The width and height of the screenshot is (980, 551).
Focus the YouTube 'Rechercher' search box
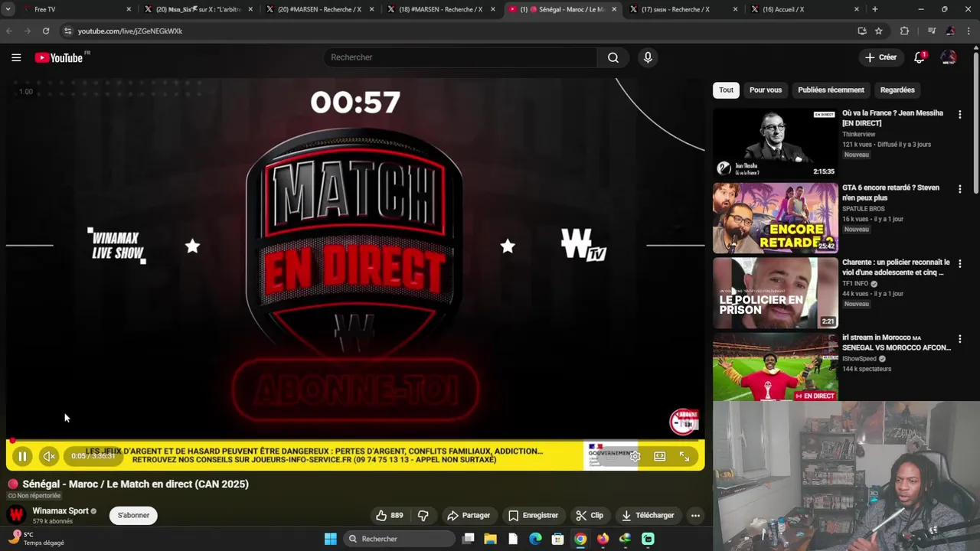point(459,57)
